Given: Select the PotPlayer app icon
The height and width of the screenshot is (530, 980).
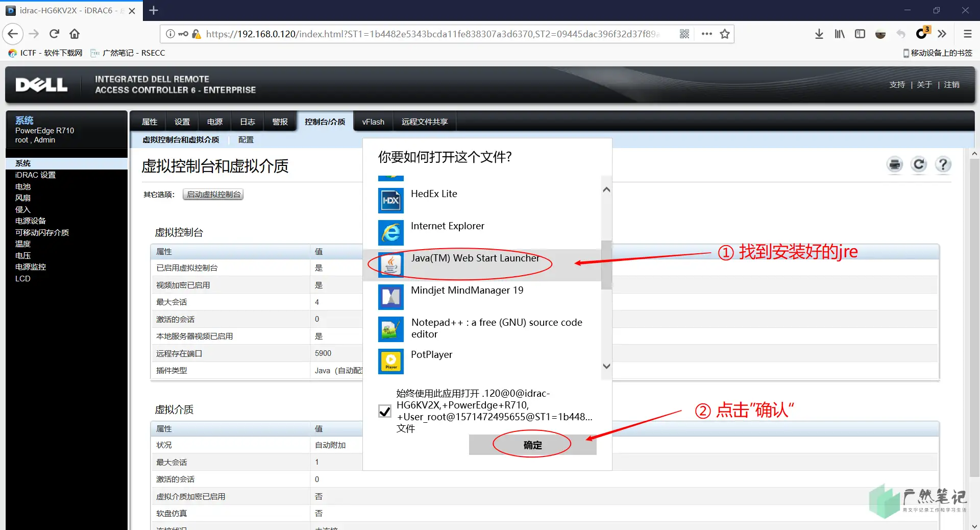Looking at the screenshot, I should (x=391, y=362).
